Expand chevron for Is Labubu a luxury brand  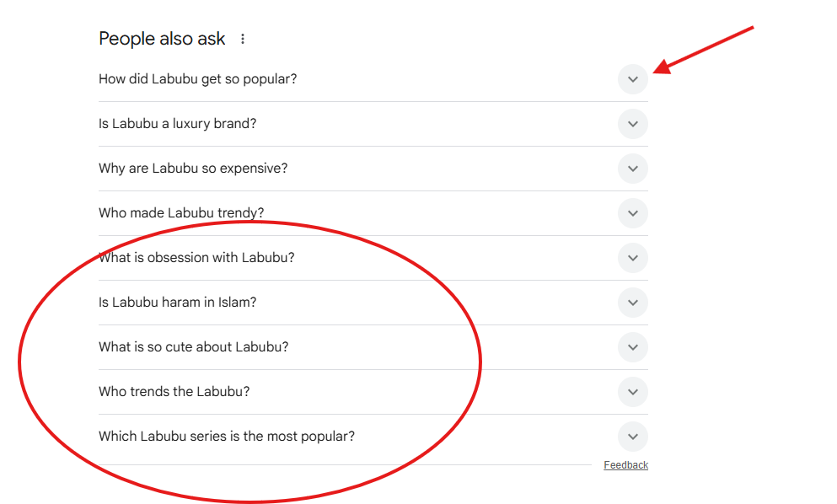632,124
